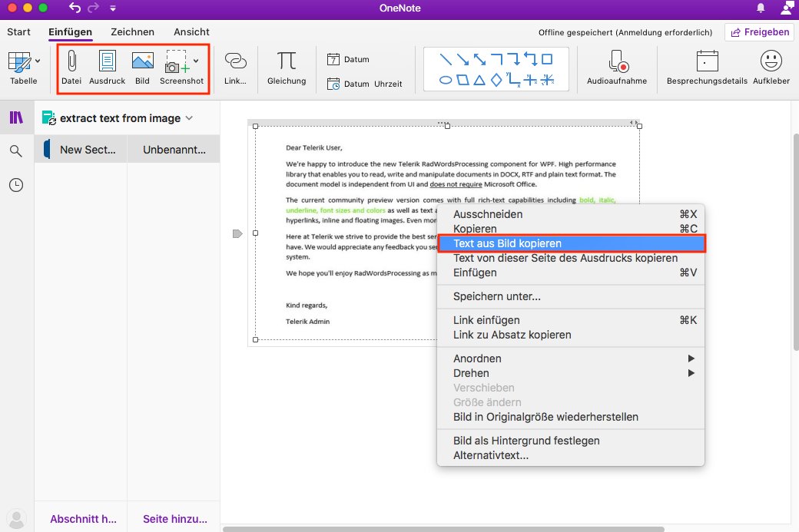
Task: Attach a file with Datei
Action: 71,68
